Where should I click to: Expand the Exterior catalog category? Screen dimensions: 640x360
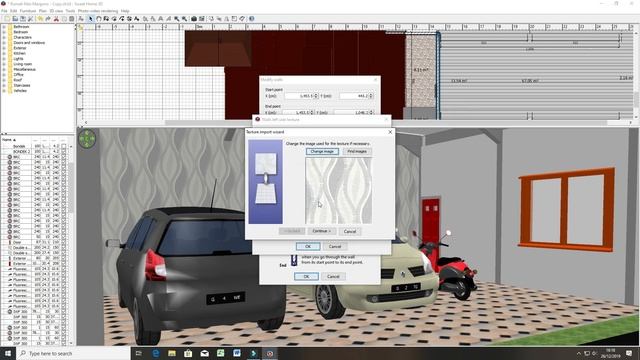(4, 48)
